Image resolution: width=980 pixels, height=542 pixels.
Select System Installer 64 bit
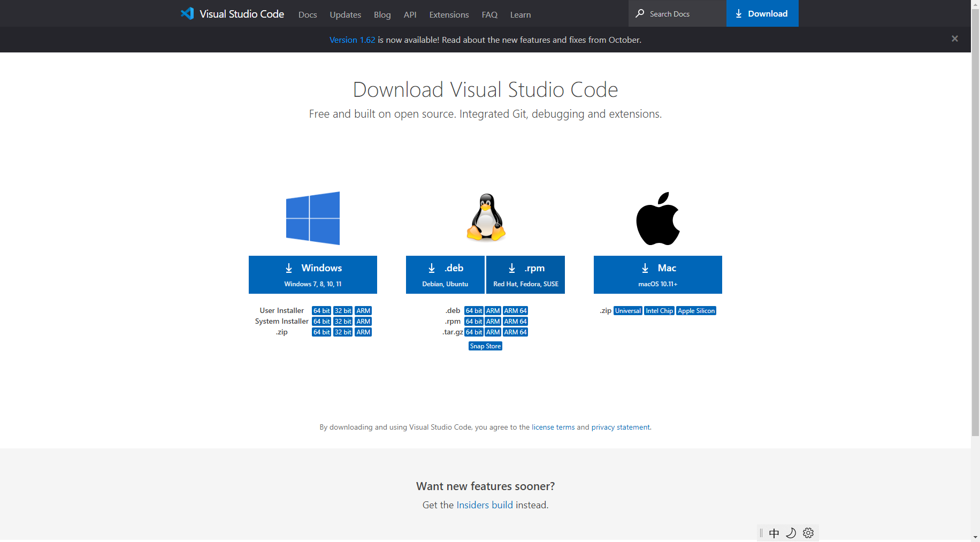point(321,322)
